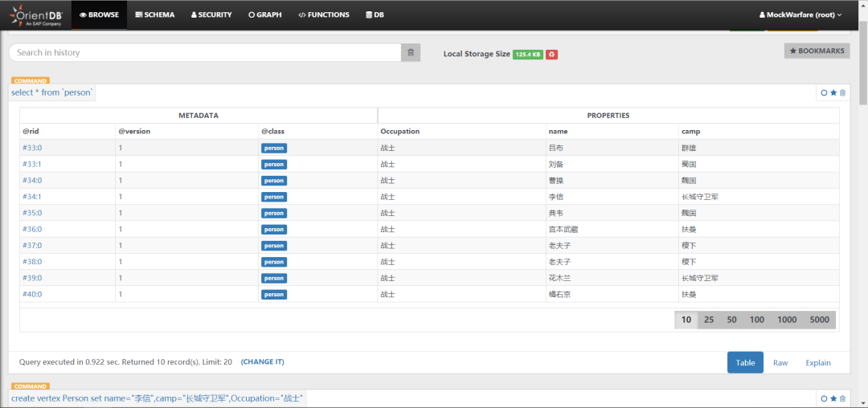The height and width of the screenshot is (408, 868).
Task: Click the METADATA header group
Action: [199, 116]
